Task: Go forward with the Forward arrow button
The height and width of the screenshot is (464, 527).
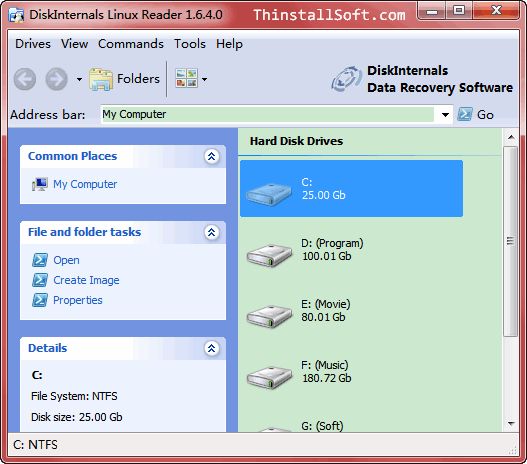Action: pos(56,79)
